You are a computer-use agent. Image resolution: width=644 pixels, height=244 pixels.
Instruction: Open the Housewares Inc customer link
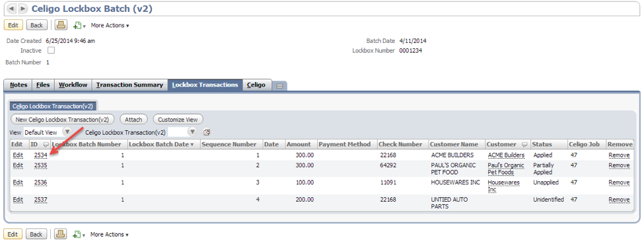(x=503, y=186)
